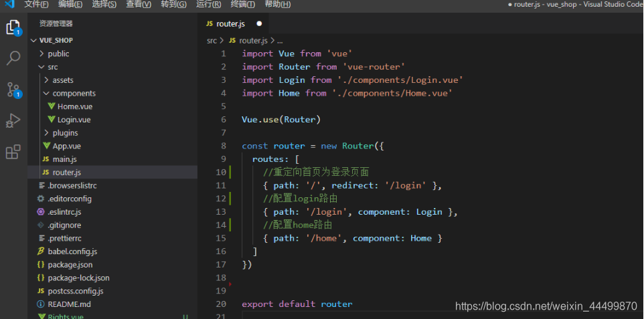644x319 pixels.
Task: Click src in the breadcrumb path
Action: 212,41
